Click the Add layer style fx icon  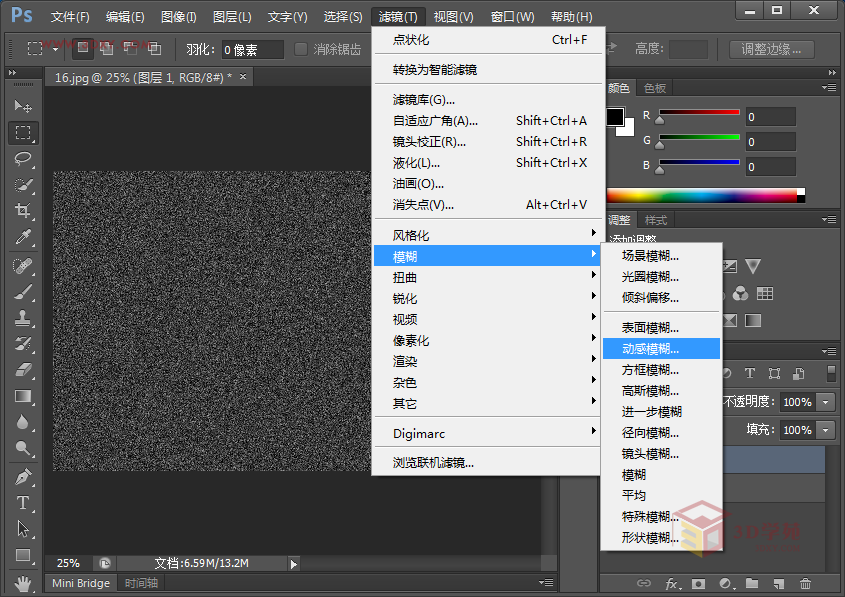(672, 584)
